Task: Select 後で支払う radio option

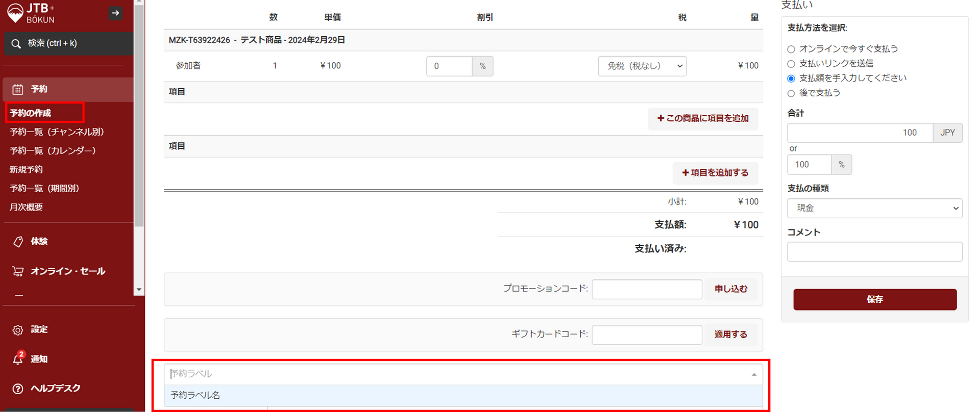Action: (791, 93)
